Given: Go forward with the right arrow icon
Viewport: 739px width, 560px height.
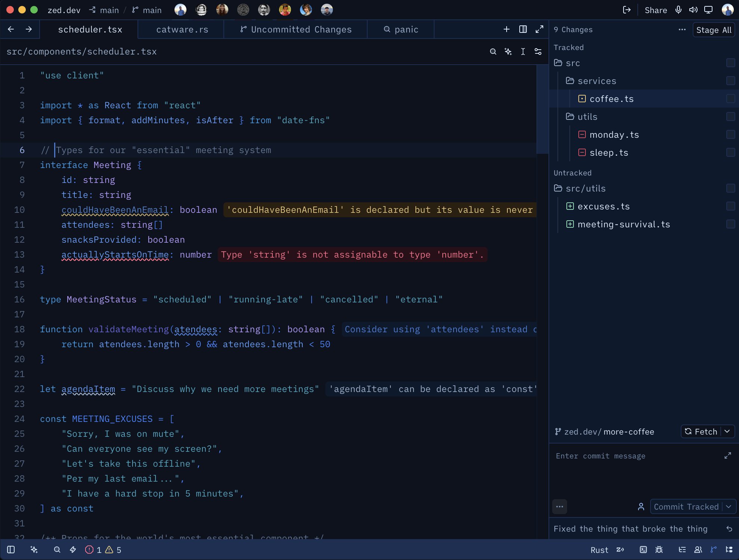Looking at the screenshot, I should tap(29, 29).
